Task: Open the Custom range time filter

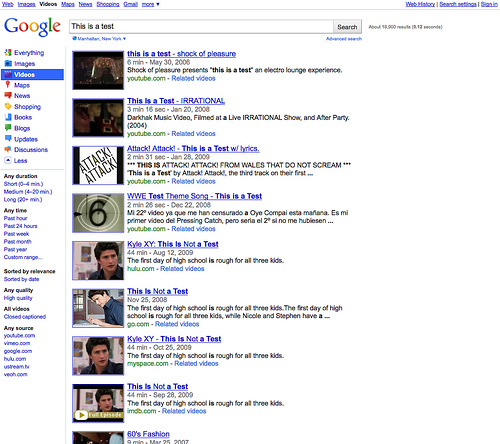Action: click(x=23, y=257)
